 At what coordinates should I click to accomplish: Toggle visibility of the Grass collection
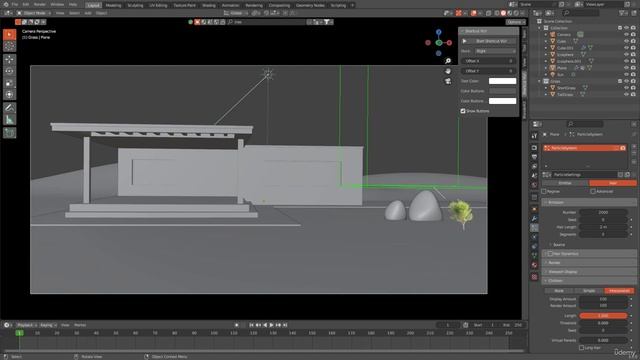pyautogui.click(x=626, y=81)
